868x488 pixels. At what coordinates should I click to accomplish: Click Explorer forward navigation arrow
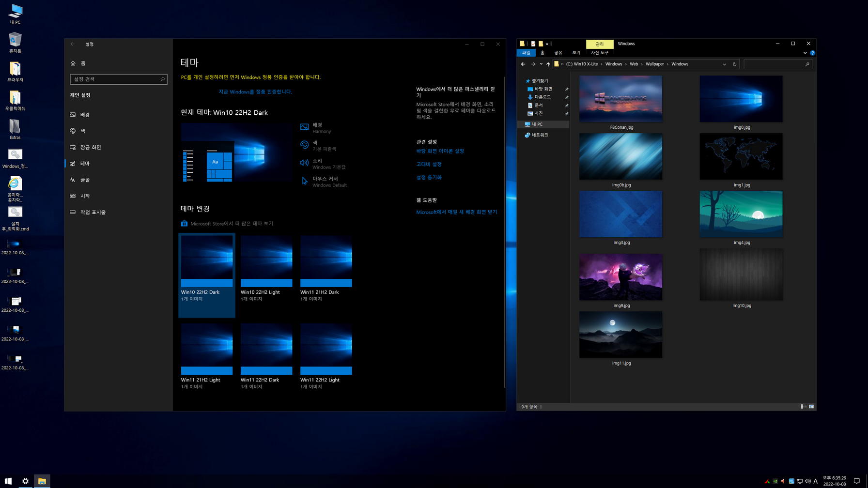coord(533,64)
